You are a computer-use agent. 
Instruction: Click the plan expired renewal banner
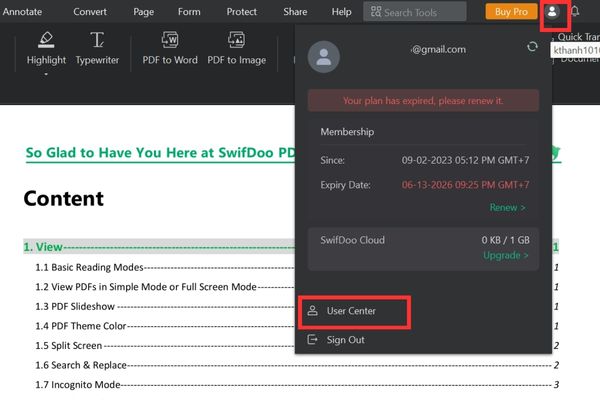[423, 101]
